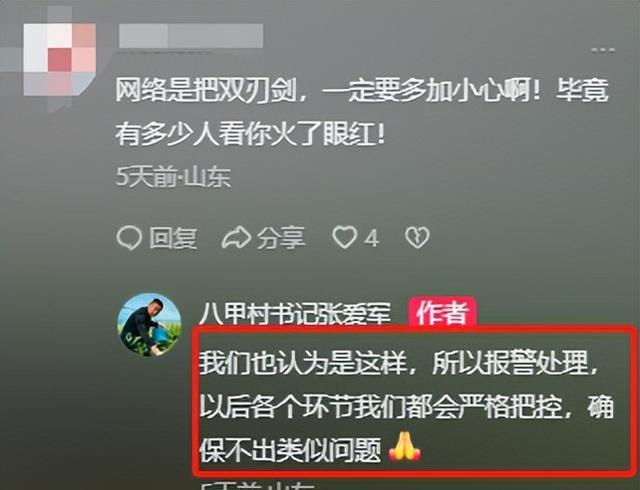Click the praying hands emoji
Viewport: 640px width, 490px height.
point(404,448)
